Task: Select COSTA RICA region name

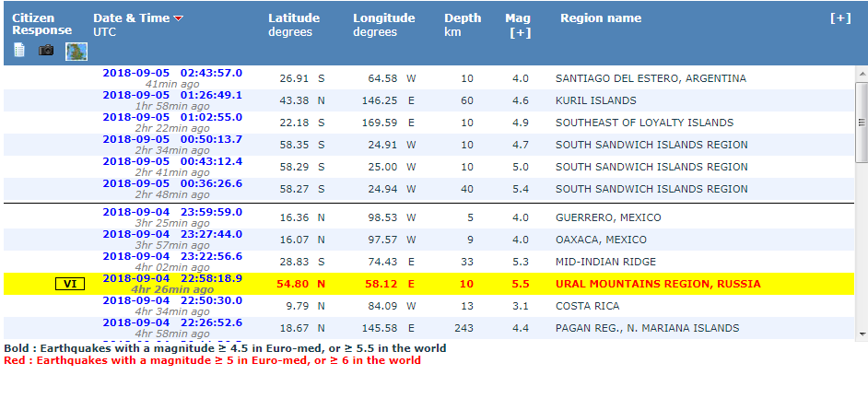Action: point(587,306)
